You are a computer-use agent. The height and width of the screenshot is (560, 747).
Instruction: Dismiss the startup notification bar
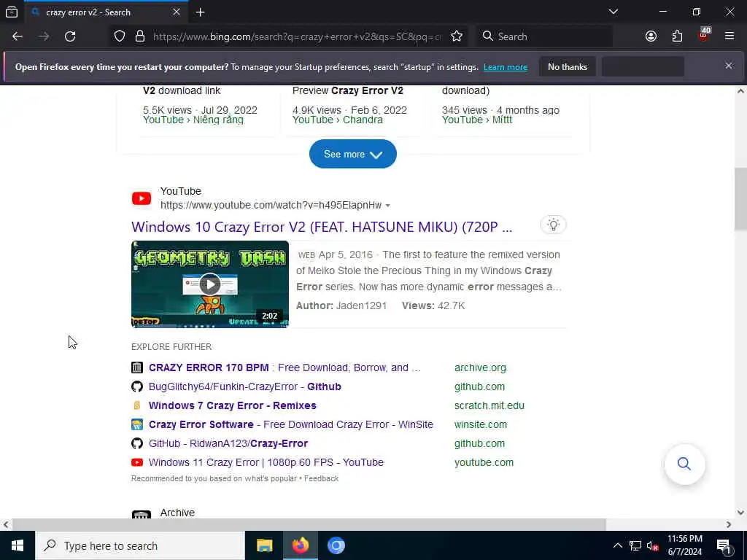729,66
